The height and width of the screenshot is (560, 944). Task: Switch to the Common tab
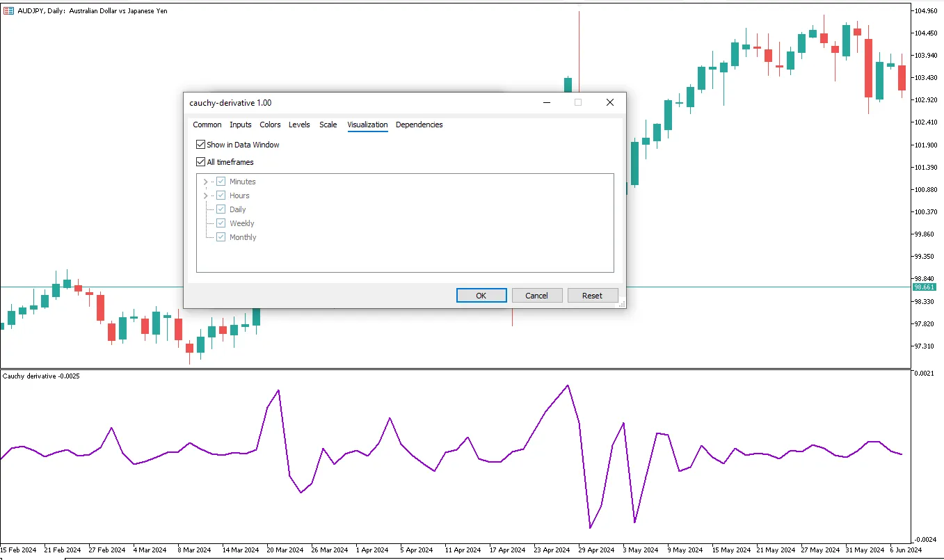click(x=207, y=125)
